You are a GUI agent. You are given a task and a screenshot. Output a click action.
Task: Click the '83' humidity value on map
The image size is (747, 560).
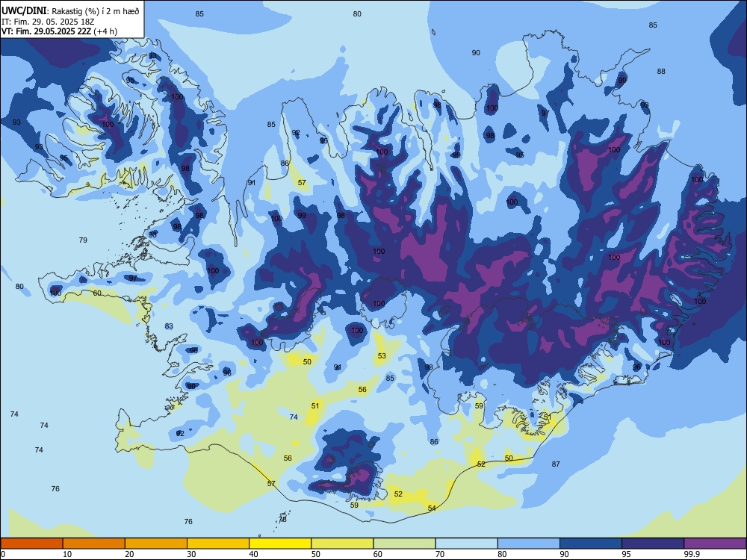[169, 326]
